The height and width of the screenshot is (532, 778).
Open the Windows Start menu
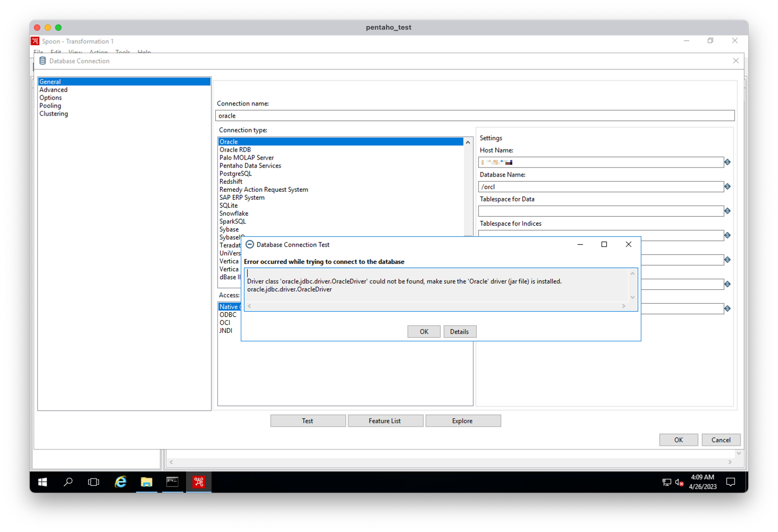(x=43, y=482)
